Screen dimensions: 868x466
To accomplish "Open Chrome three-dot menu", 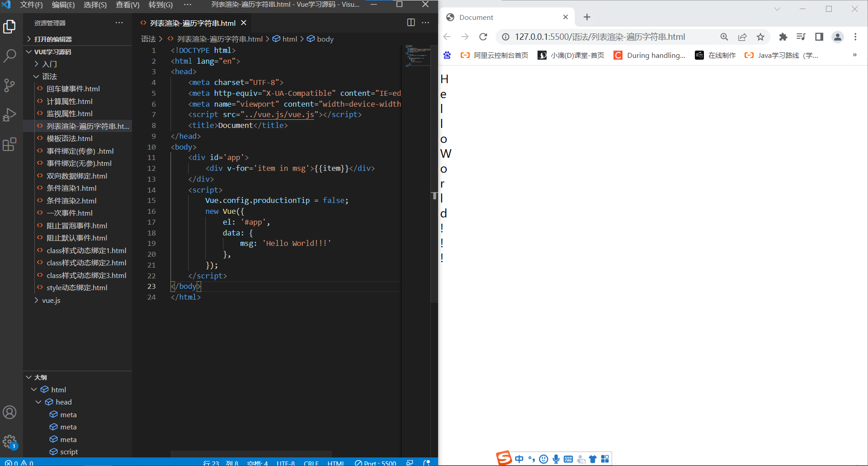I will pyautogui.click(x=855, y=37).
